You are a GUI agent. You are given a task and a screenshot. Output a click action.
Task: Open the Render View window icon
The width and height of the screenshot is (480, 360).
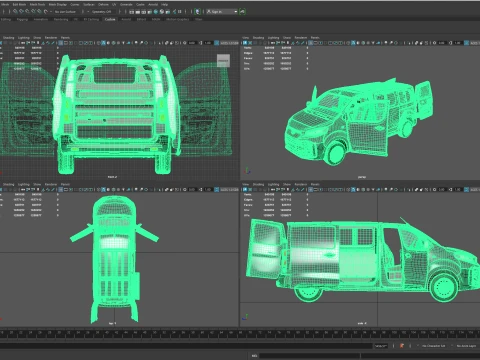pyautogui.click(x=132, y=12)
